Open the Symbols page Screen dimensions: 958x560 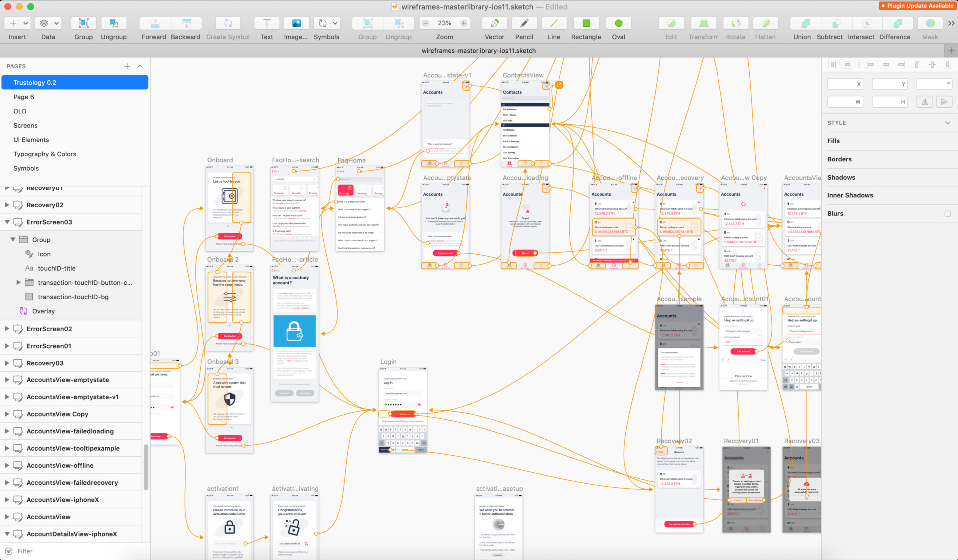click(75, 168)
